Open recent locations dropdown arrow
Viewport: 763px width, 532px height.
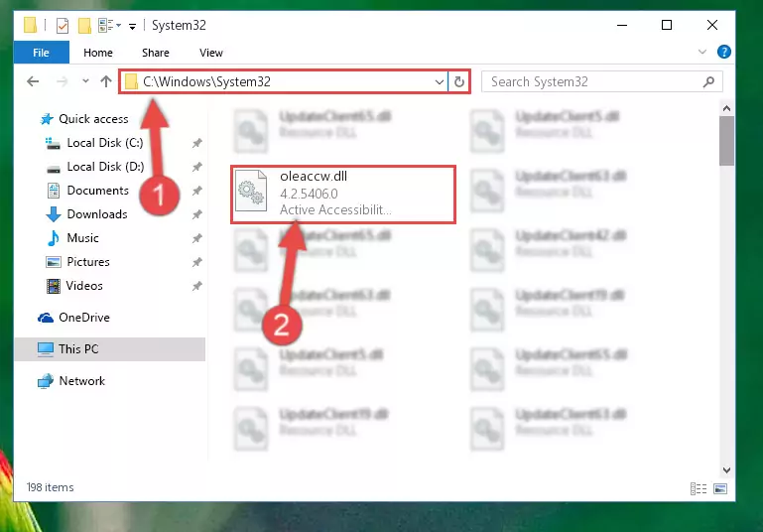[x=85, y=81]
